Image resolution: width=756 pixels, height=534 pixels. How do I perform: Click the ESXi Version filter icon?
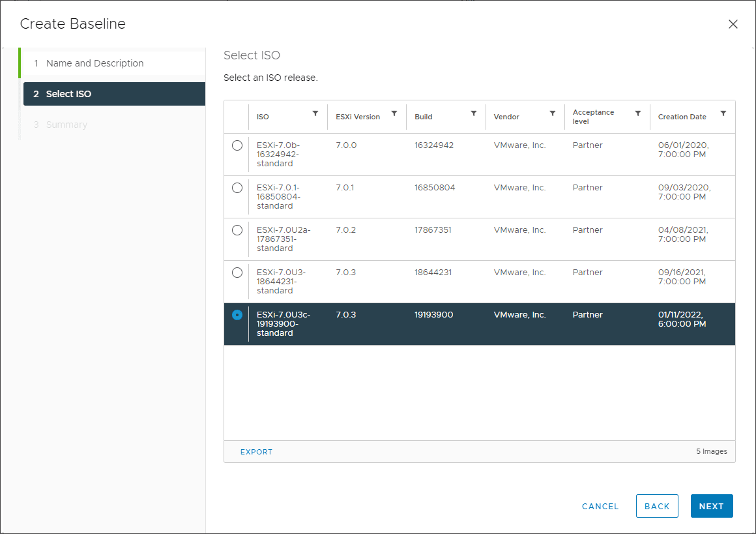394,113
